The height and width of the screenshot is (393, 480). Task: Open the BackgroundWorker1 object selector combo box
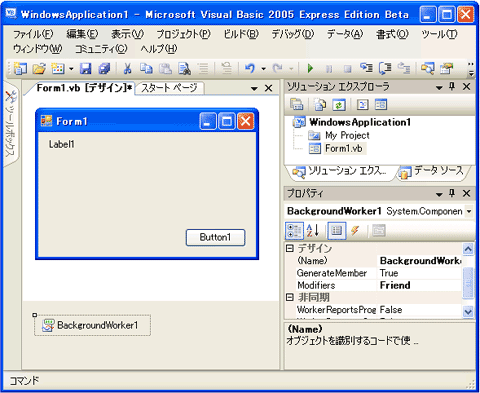[x=380, y=211]
